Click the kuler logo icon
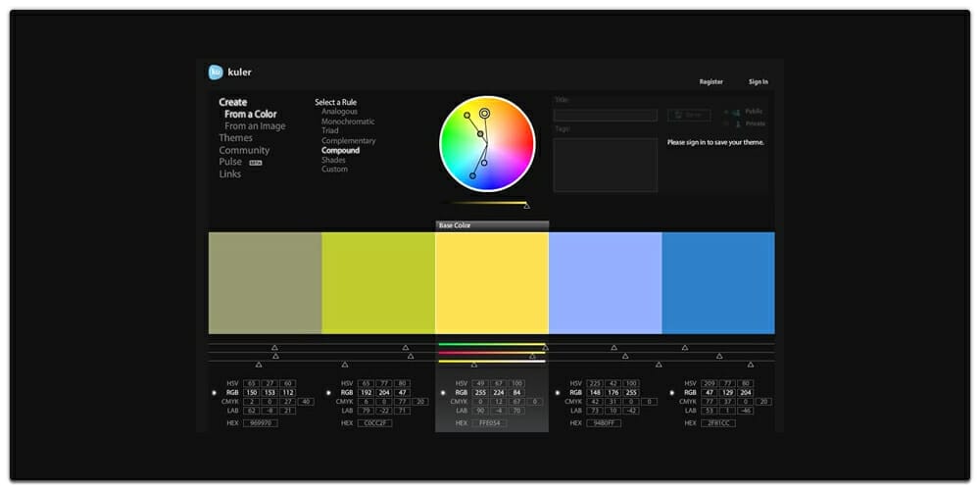This screenshot has height=490, width=980. [x=216, y=73]
